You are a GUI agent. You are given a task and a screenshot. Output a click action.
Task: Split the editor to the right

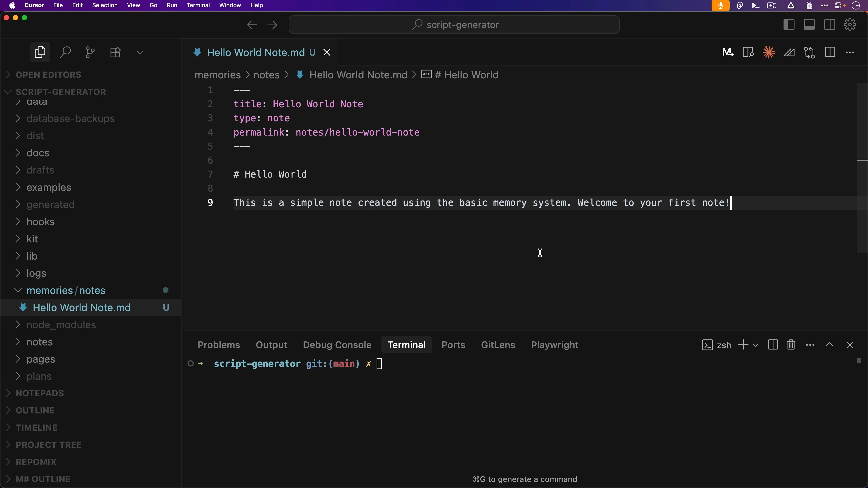tap(830, 52)
